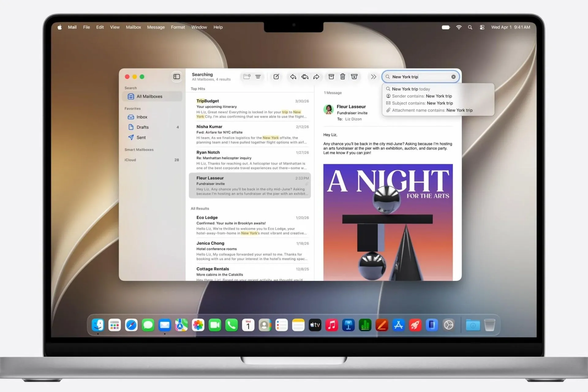This screenshot has height=392, width=588.
Task: Click inside the New York trip search field
Action: click(x=420, y=77)
